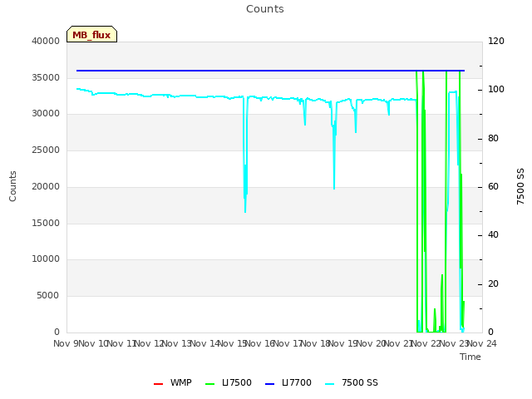Click the 5000 left-axis tick label
The width and height of the screenshot is (532, 399).
(48, 295)
